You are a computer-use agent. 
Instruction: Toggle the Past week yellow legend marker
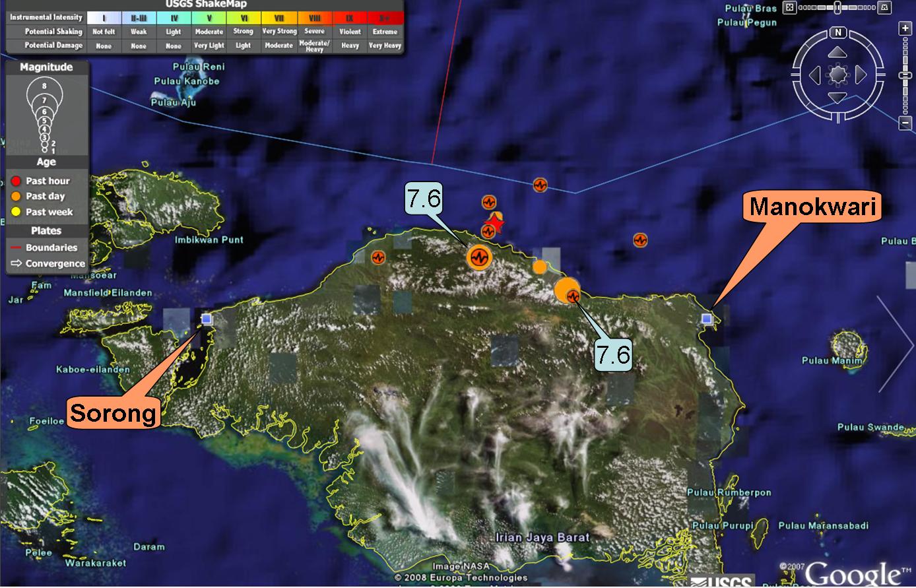click(15, 212)
